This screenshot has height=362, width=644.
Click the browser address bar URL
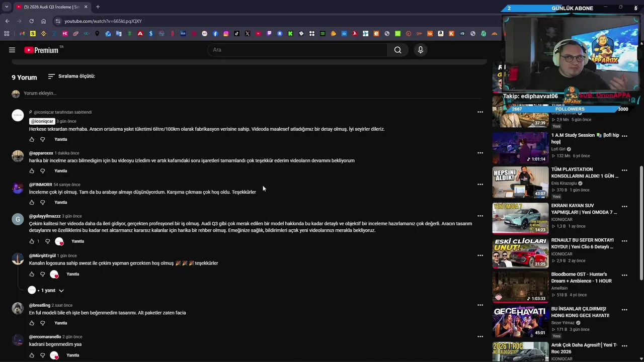[x=103, y=21]
